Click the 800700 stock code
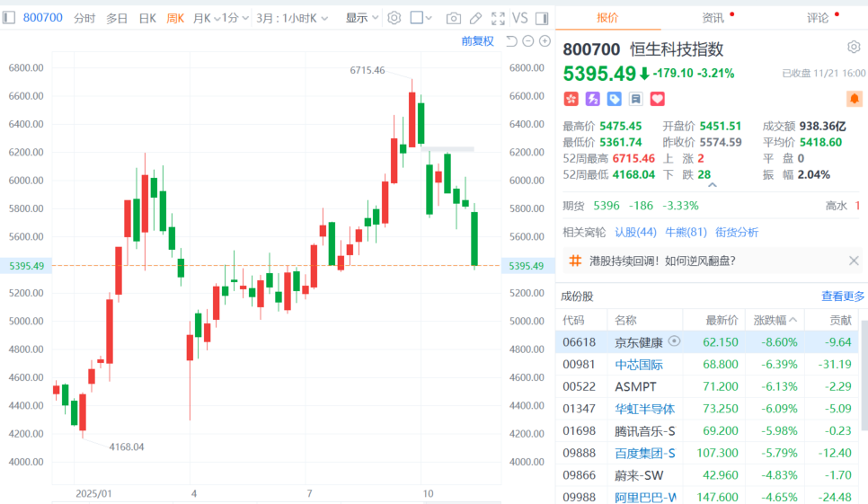 [42, 18]
